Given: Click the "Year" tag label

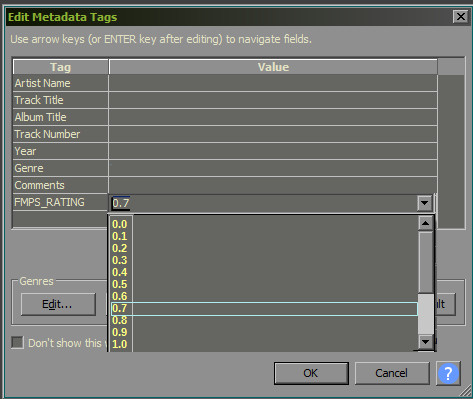Looking at the screenshot, I should coord(25,151).
